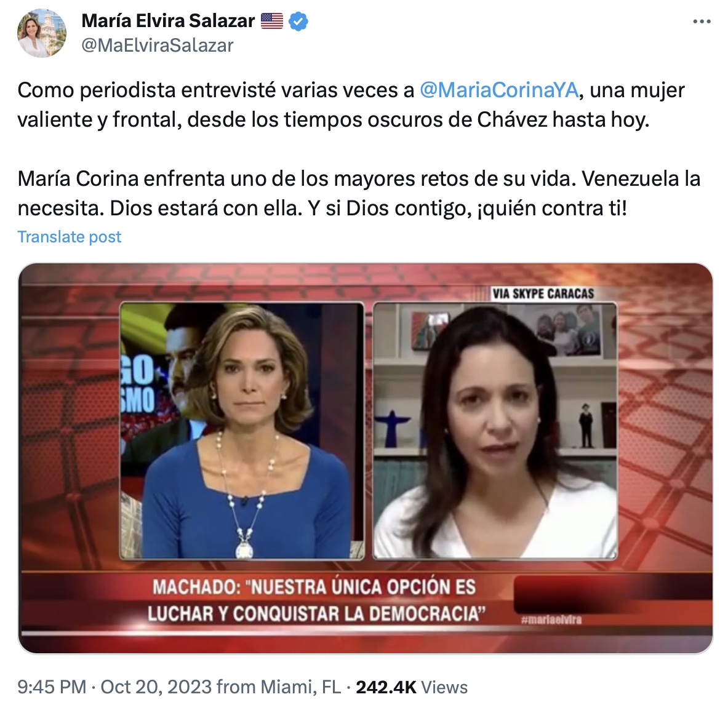Click the 'from Miami, FL' location text
The image size is (728, 713).
[279, 687]
